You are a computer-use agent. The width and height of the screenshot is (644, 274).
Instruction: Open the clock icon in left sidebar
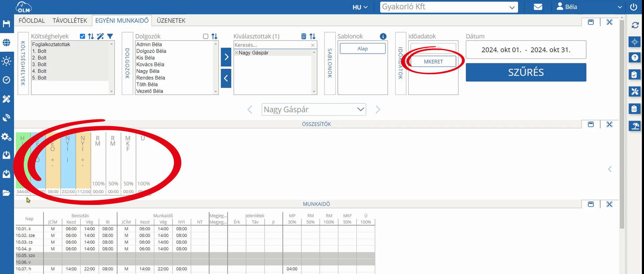pos(6,80)
